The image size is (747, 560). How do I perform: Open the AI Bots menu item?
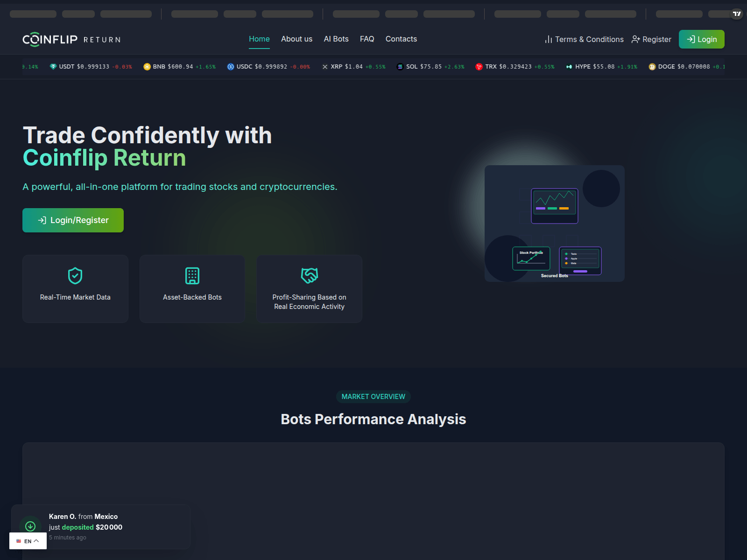(x=336, y=39)
